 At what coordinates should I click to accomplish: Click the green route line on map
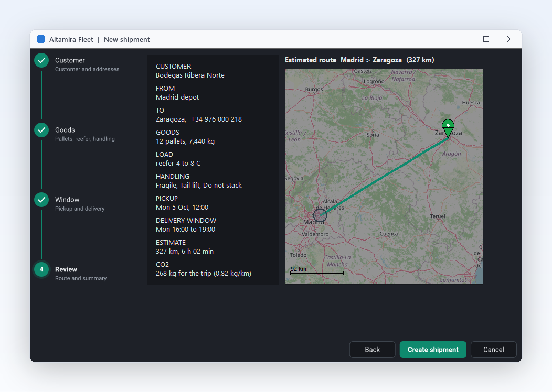[384, 176]
